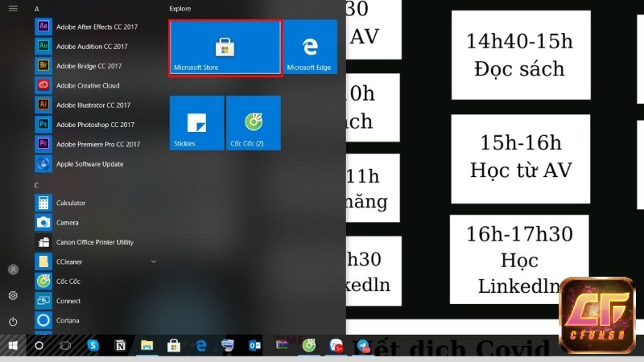Open the Microsoft Edge tile
This screenshot has height=362, width=644.
click(310, 47)
